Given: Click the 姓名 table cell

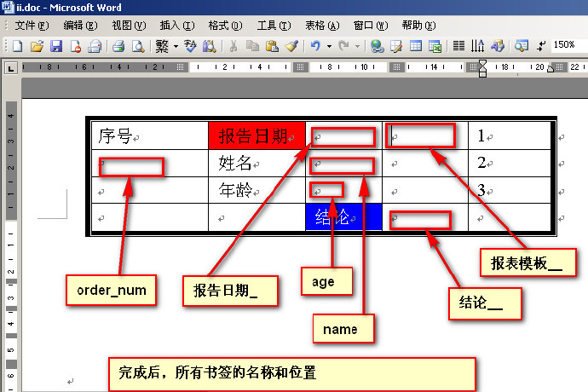Looking at the screenshot, I should [257, 163].
